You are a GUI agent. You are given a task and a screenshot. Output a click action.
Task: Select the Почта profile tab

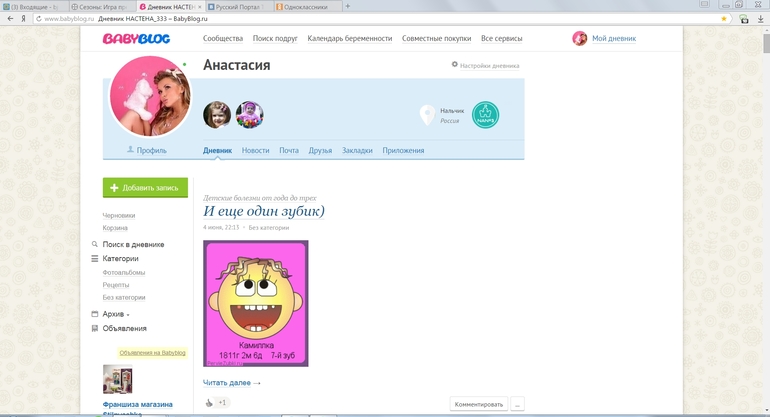(289, 150)
